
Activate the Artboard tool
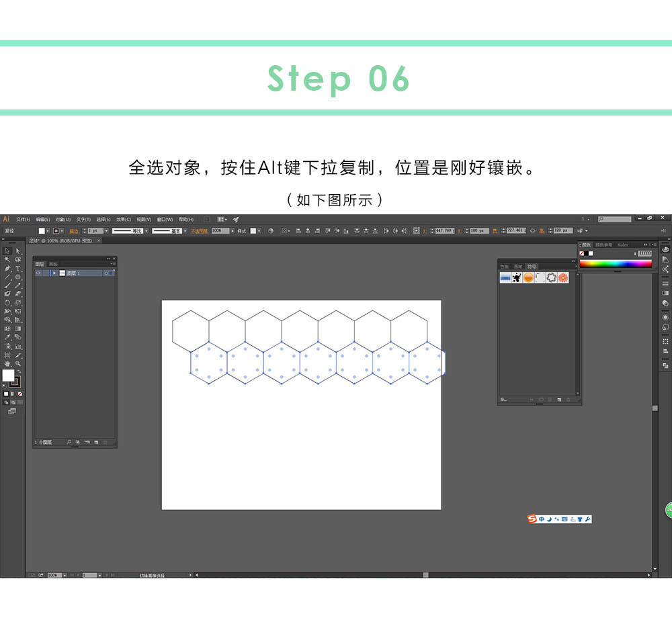pyautogui.click(x=7, y=355)
